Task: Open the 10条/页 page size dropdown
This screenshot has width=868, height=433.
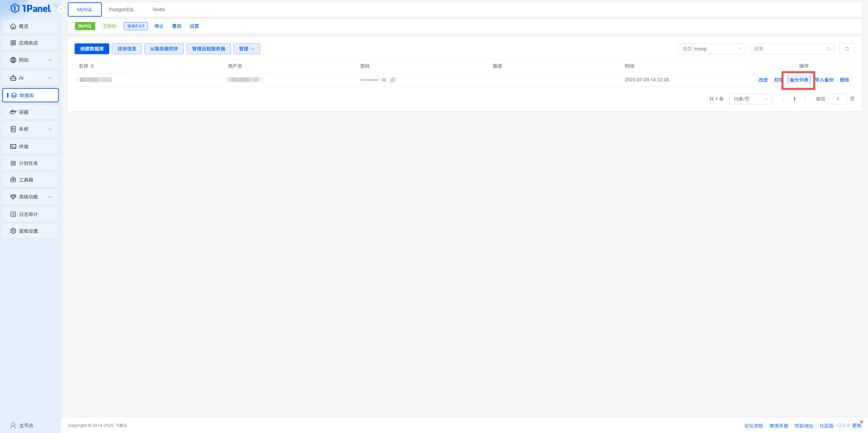Action: [750, 99]
